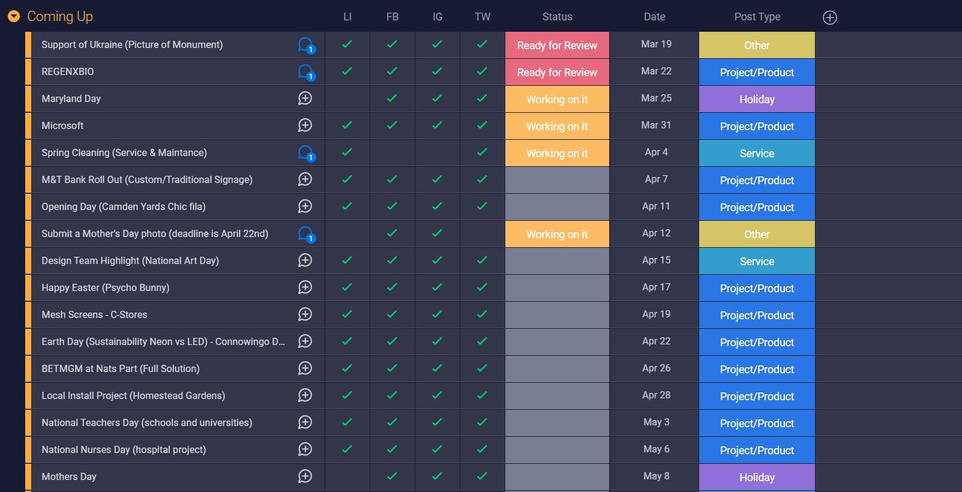The width and height of the screenshot is (962, 492).
Task: Set status for M&T Bank Roll Out
Action: click(557, 180)
